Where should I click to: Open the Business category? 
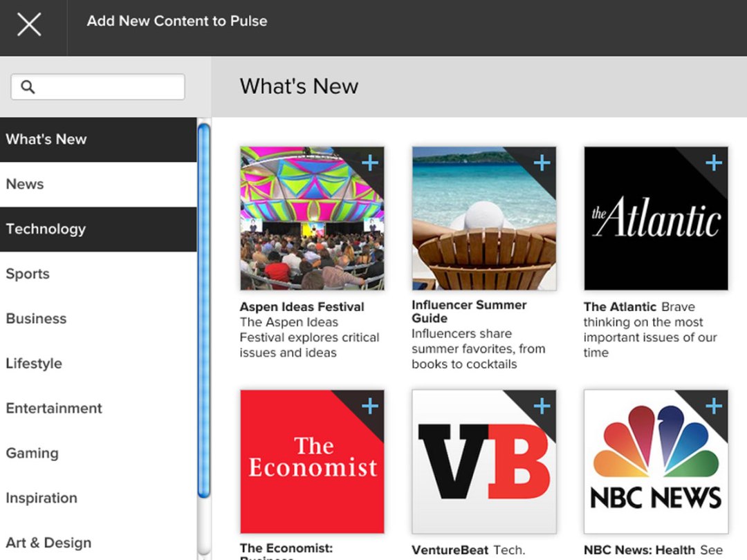98,319
